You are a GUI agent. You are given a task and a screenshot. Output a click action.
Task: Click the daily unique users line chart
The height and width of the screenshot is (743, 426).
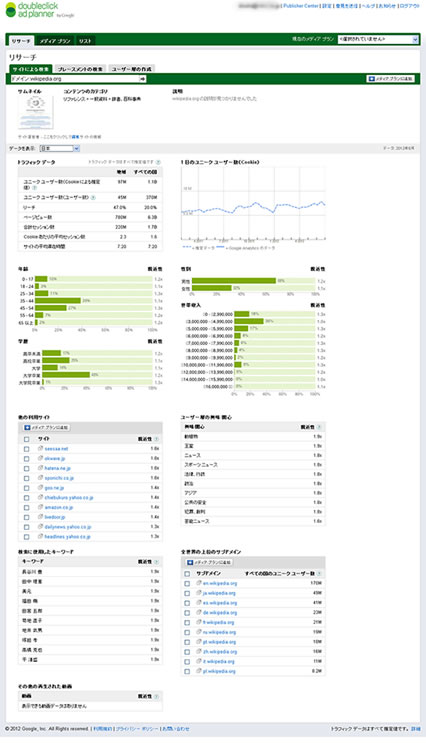tap(253, 205)
